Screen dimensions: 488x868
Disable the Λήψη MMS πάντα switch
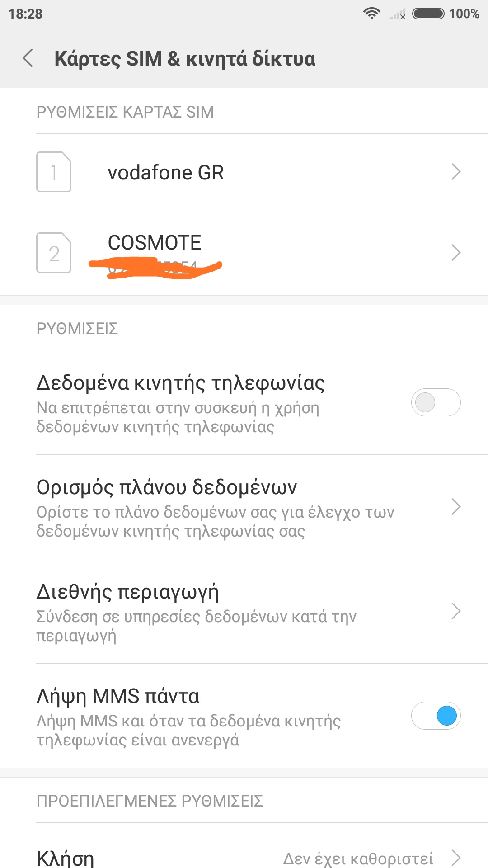pyautogui.click(x=436, y=716)
